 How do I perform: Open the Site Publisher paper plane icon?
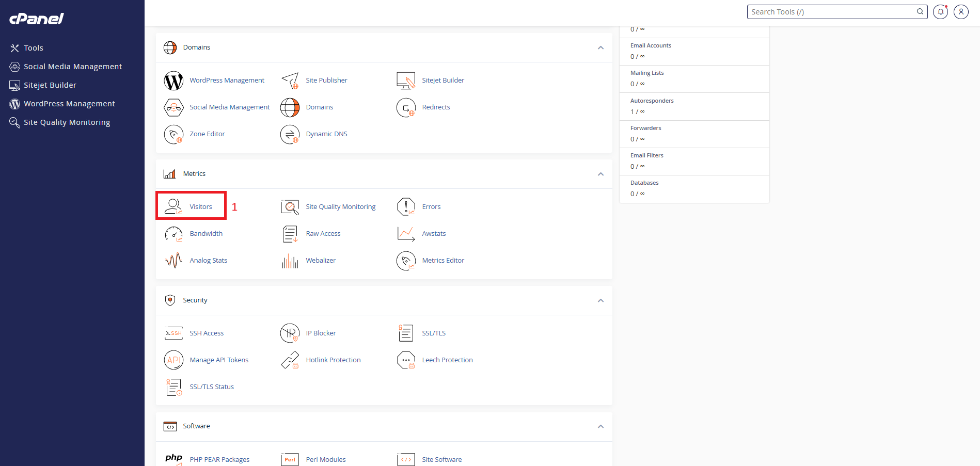[290, 81]
